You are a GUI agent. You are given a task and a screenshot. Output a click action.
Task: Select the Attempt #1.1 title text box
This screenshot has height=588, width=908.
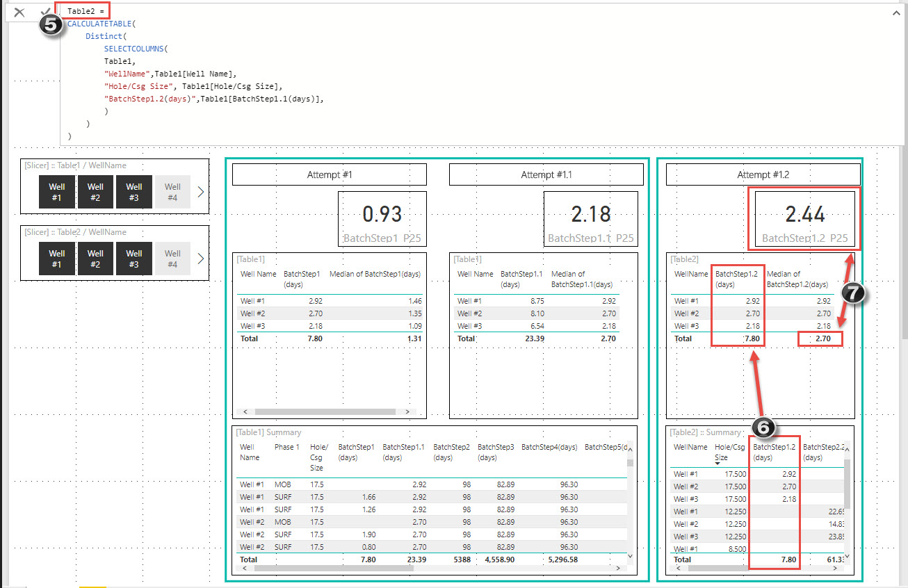546,174
